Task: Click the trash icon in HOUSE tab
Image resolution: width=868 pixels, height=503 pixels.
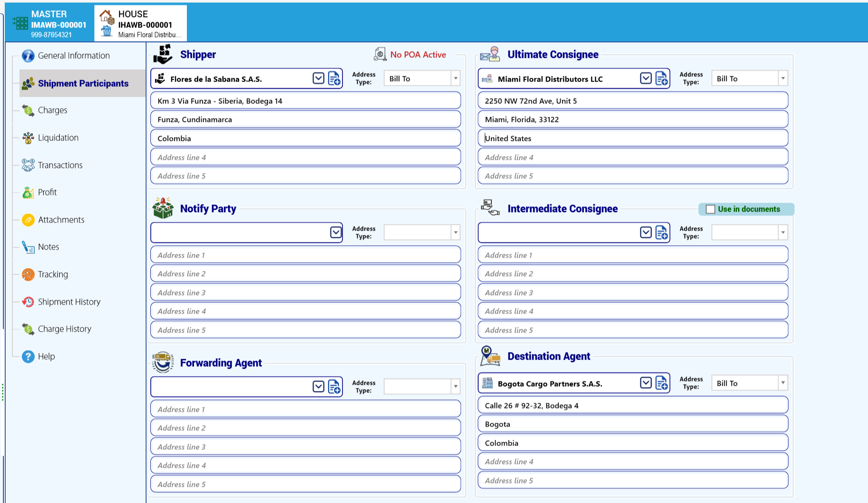Action: click(x=106, y=31)
